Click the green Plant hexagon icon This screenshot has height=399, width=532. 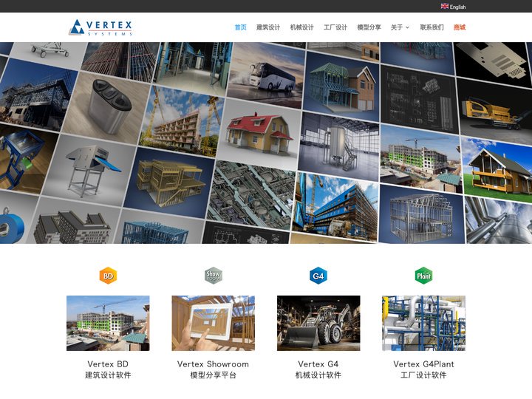click(423, 276)
